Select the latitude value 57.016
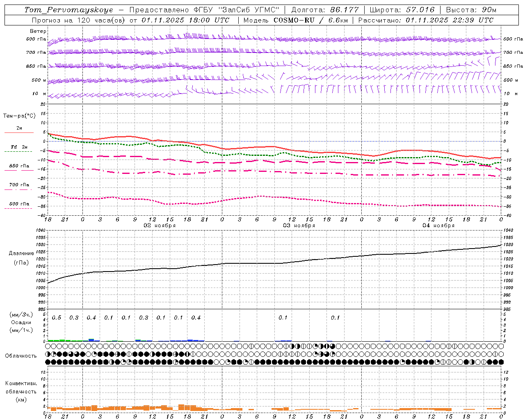Image resolution: width=525 pixels, height=420 pixels. (x=420, y=10)
